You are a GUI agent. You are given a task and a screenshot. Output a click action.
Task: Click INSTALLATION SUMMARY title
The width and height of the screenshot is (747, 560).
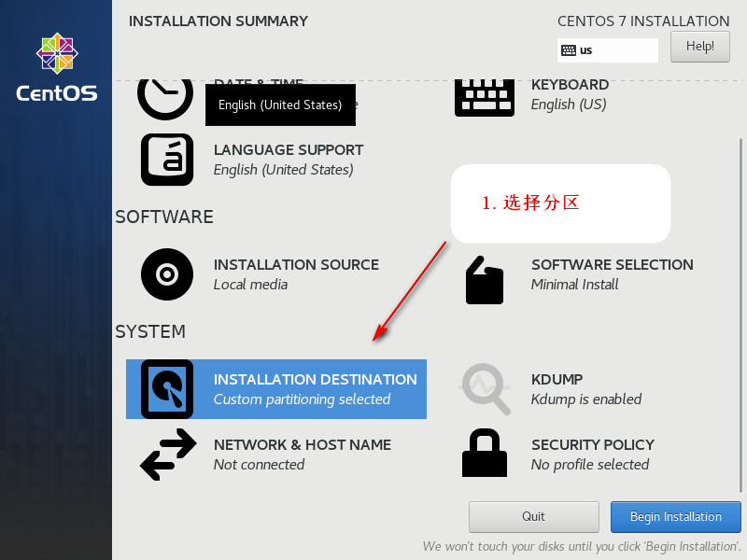coord(218,21)
